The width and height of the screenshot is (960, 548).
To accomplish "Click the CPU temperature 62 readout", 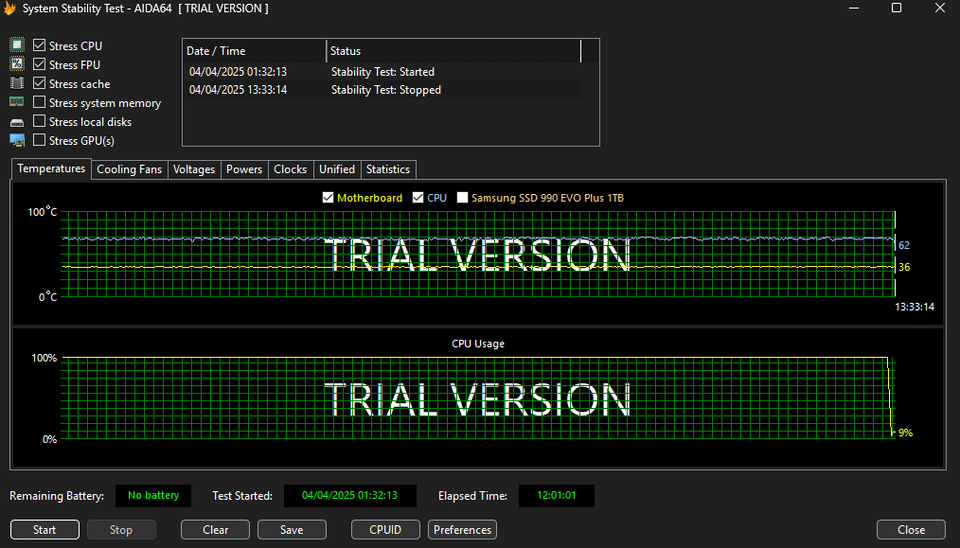I will (904, 246).
